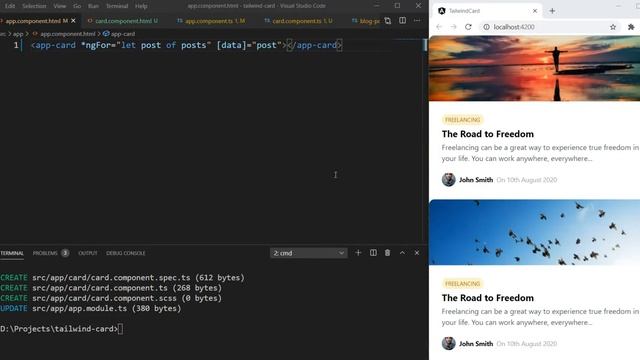Screen dimensions: 640x360
Task: Close the TailwindCard browser tab
Action: pyautogui.click(x=535, y=11)
